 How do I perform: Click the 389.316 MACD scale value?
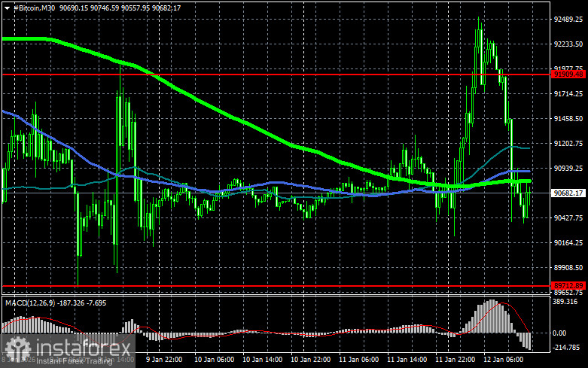pyautogui.click(x=565, y=302)
